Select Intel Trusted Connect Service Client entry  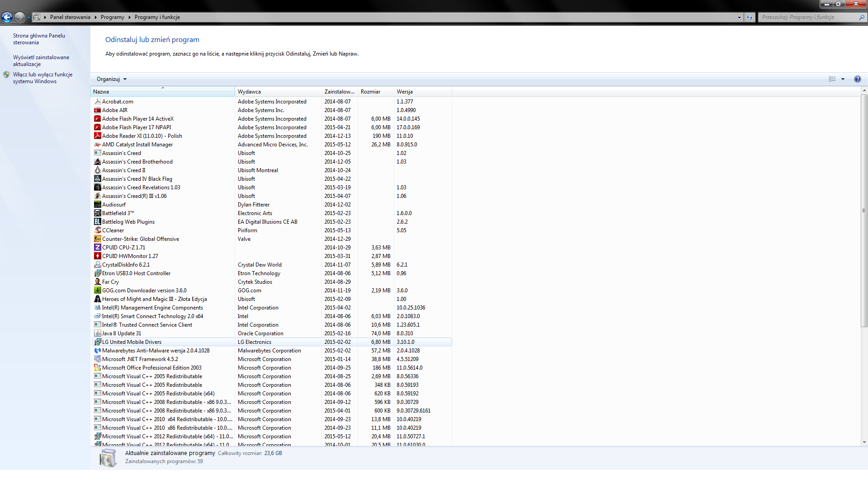[272, 325]
